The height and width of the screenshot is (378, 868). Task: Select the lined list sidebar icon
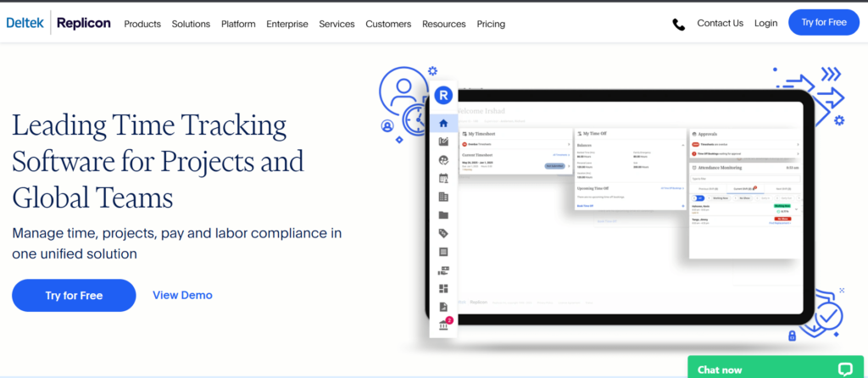point(443,252)
